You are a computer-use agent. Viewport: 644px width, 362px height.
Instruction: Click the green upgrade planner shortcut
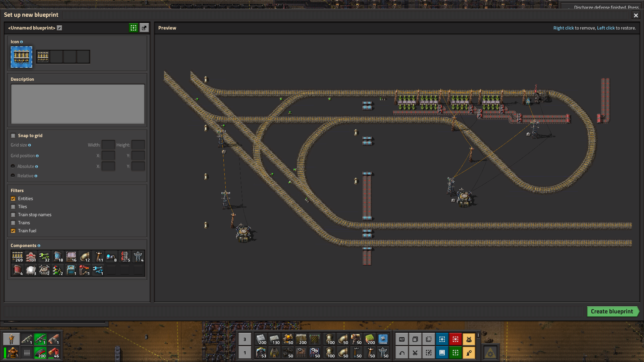tap(455, 353)
